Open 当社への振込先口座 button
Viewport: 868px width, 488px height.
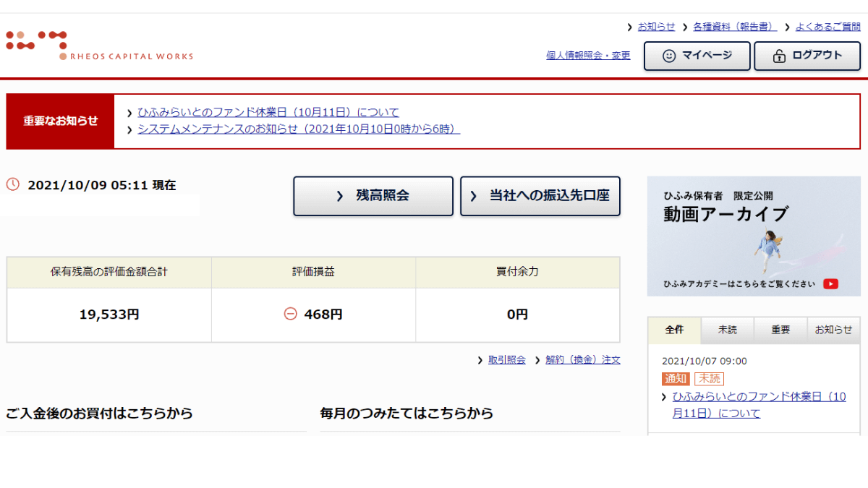coord(540,196)
